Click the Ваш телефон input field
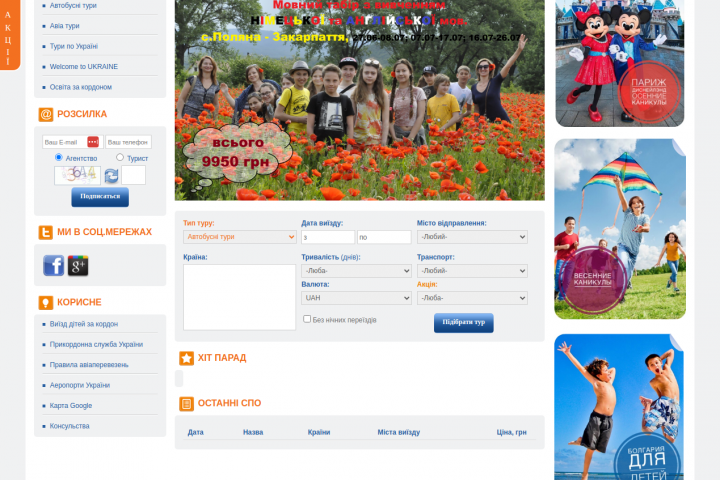The height and width of the screenshot is (480, 720). point(129,142)
